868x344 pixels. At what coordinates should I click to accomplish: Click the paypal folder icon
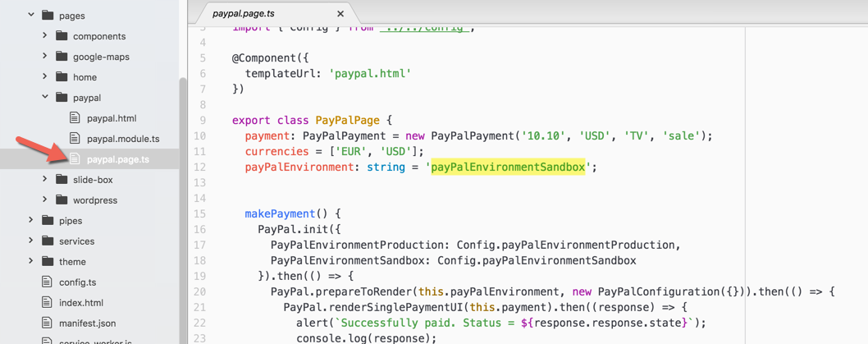(62, 98)
